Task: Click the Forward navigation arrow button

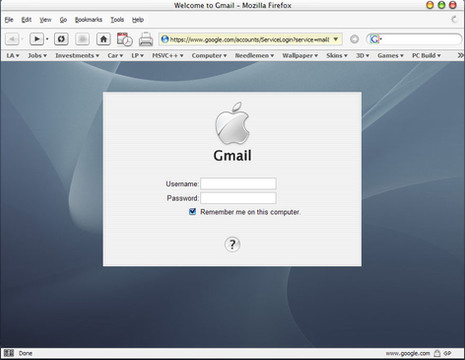Action: click(36, 39)
